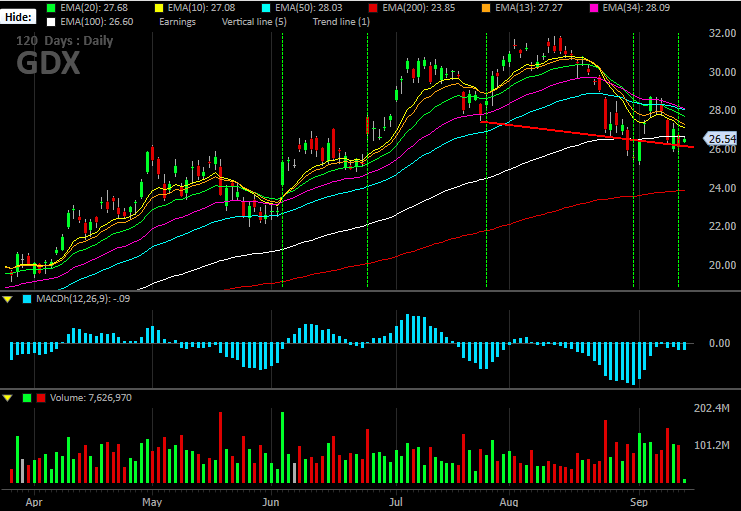Toggle the Earnings overlay label
Viewport: 741px width, 511px height.
(177, 21)
